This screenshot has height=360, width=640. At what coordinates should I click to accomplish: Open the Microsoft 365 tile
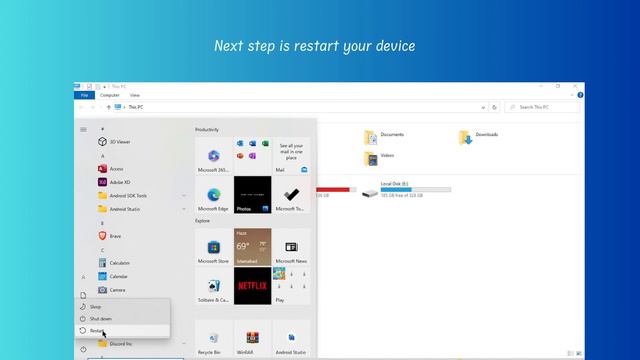(213, 156)
